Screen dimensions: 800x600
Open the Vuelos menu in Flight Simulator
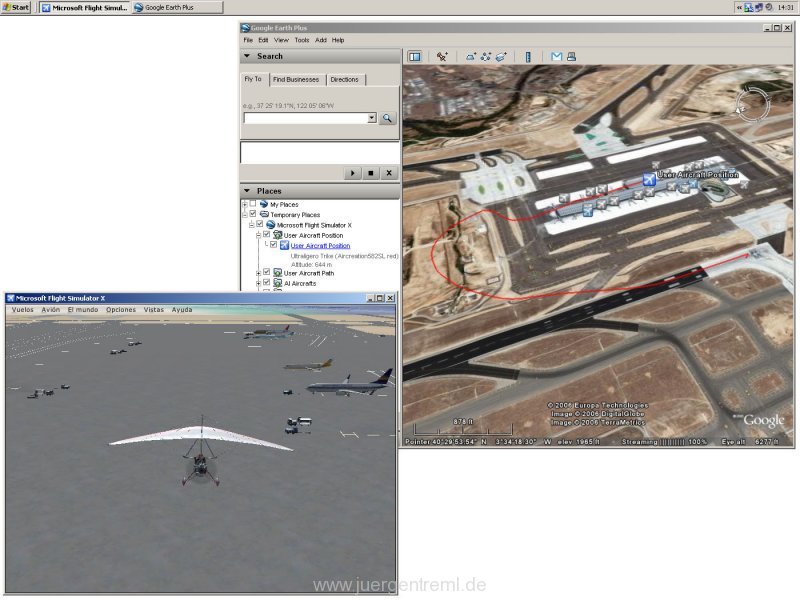pos(22,310)
